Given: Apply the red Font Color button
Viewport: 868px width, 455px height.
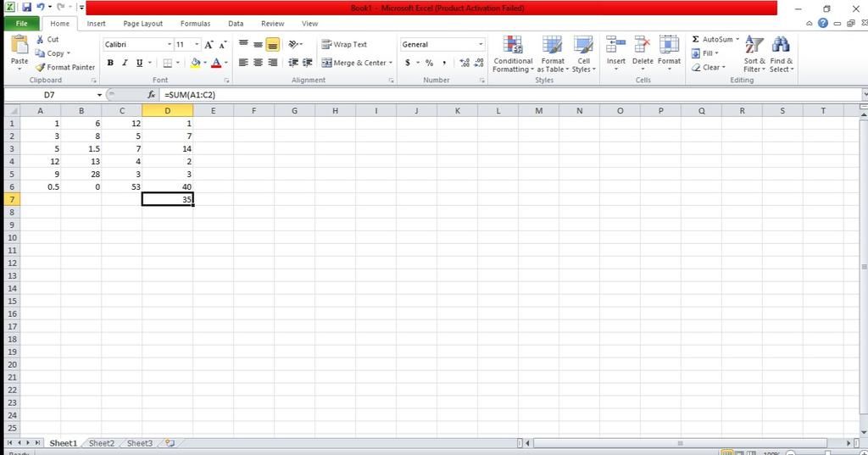Looking at the screenshot, I should coord(216,63).
